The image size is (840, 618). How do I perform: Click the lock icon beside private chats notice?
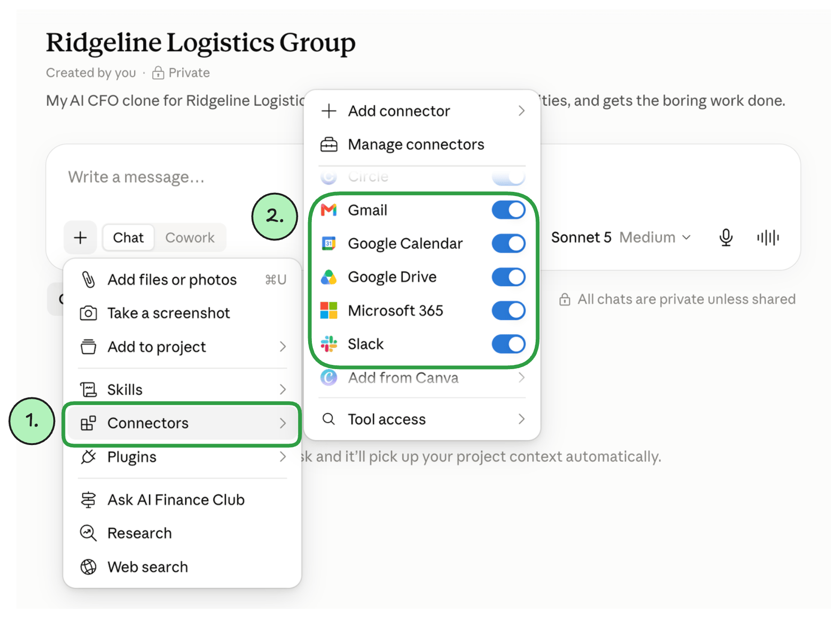tap(564, 299)
